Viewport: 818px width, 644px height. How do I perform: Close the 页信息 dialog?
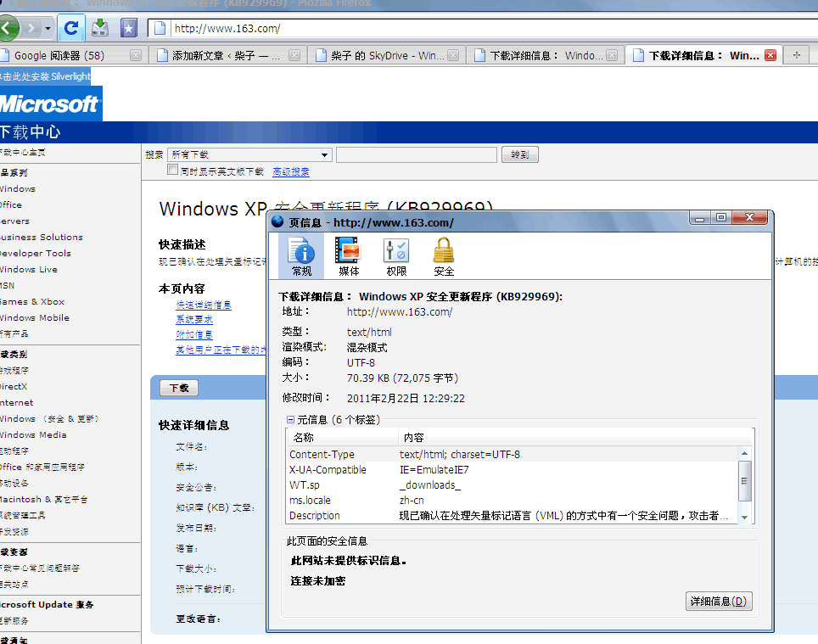[x=749, y=217]
